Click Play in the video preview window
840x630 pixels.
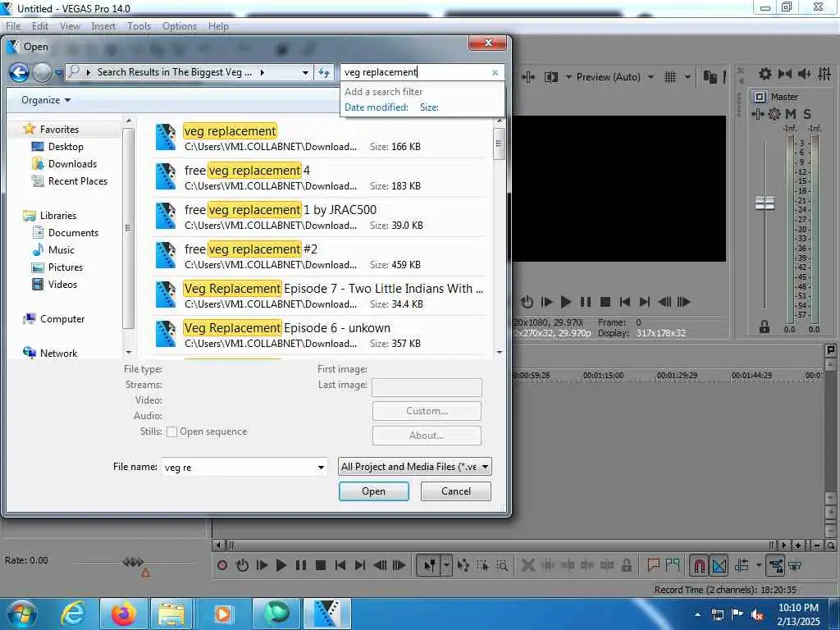(x=566, y=302)
